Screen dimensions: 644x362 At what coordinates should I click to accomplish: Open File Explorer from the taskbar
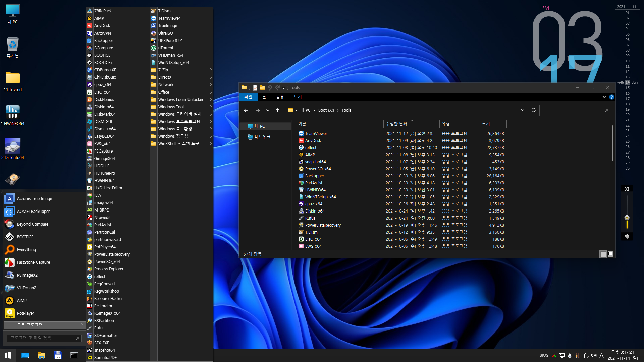click(42, 355)
